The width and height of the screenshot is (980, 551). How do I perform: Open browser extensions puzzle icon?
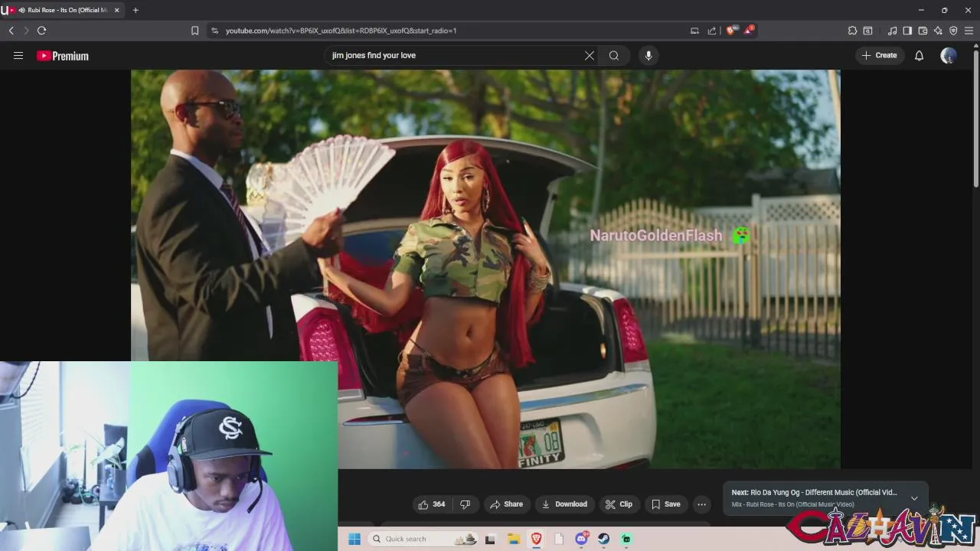pyautogui.click(x=852, y=31)
